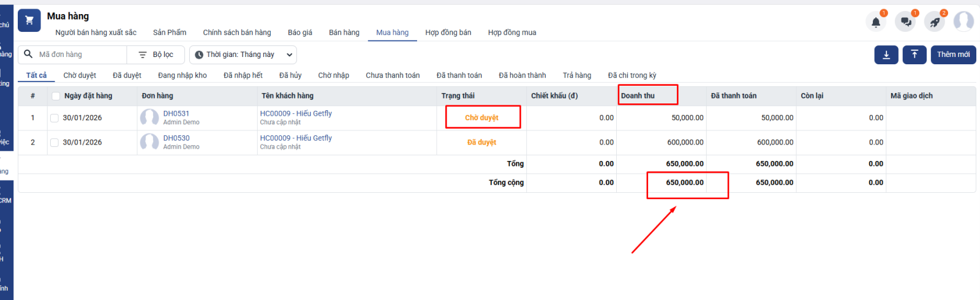
Task: Click the upload import button
Action: [x=914, y=54]
